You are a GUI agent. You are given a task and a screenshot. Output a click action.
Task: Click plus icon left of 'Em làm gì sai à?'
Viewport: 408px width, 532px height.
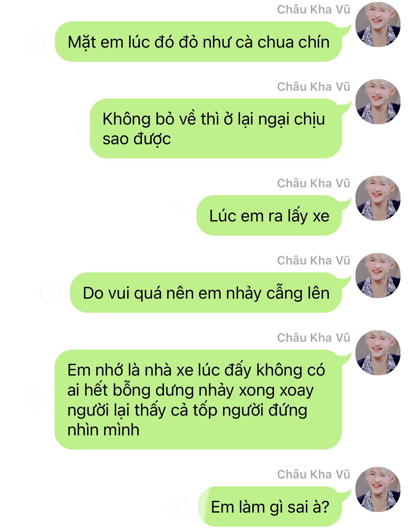coord(178,506)
